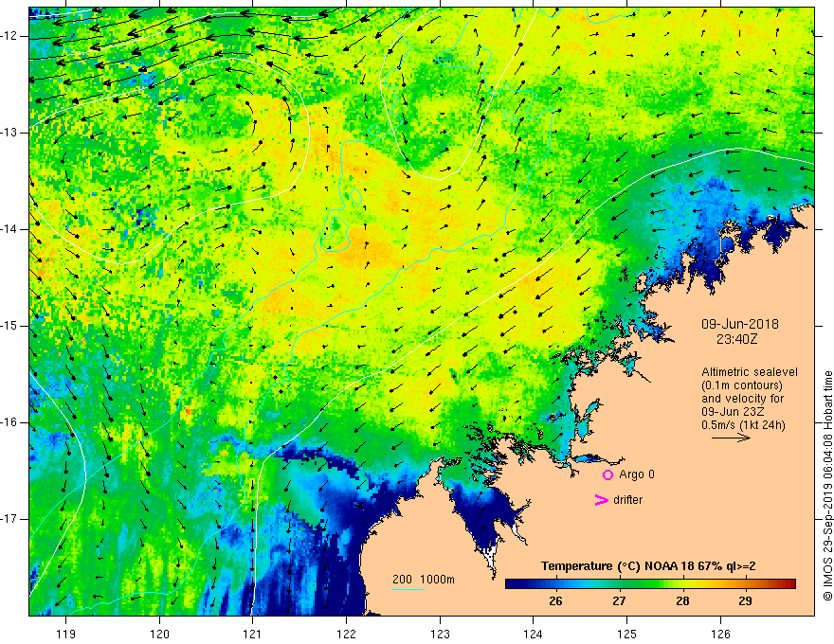The image size is (834, 644).
Task: Click the longitude label 123
Action: [x=440, y=634]
